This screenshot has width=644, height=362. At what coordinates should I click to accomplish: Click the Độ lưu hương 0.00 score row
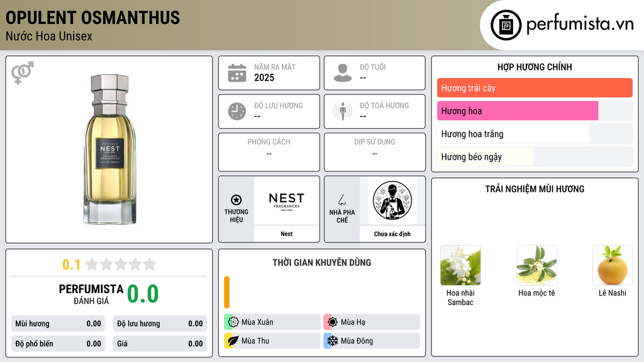pos(160,324)
